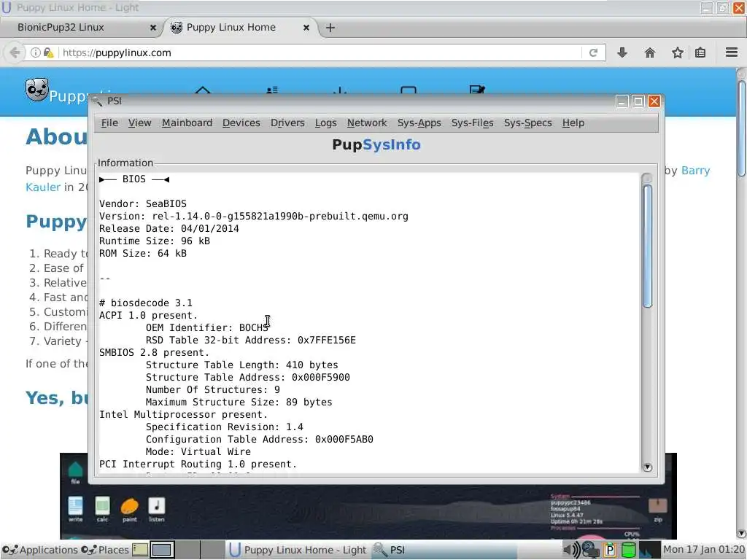
Task: Switch to the BionicPup32 Linux browser tab
Action: tap(81, 28)
